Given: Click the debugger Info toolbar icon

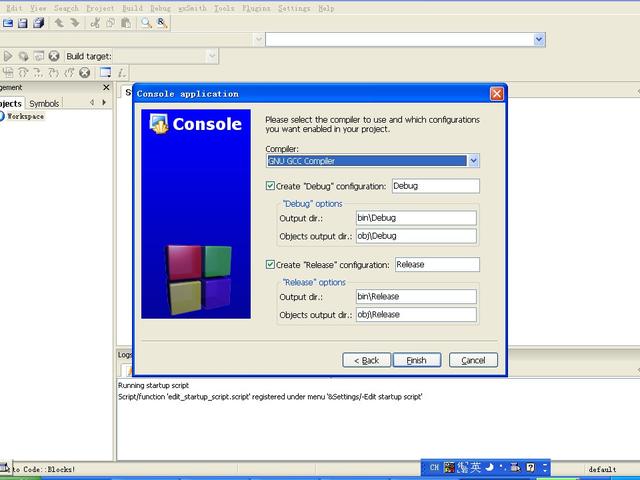Looking at the screenshot, I should point(122,73).
